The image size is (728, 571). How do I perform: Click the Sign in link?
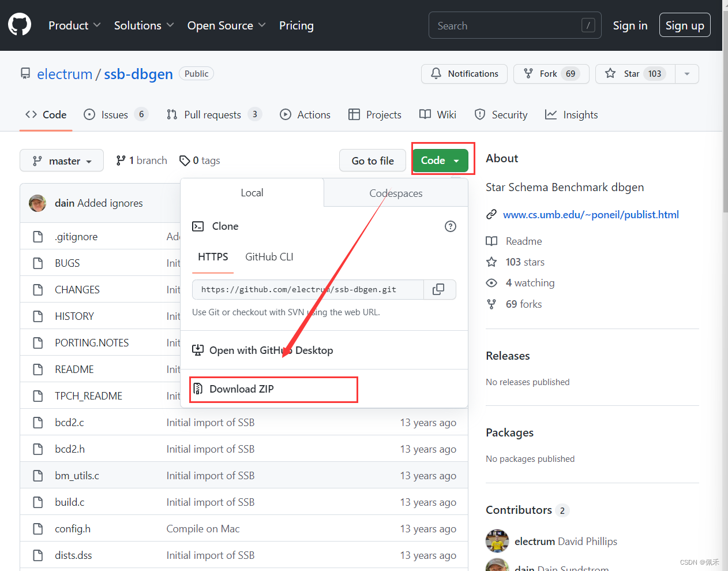tap(630, 25)
